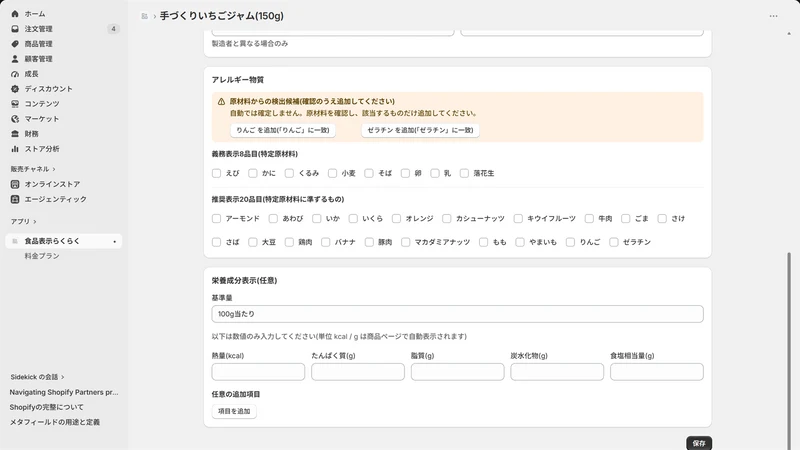Expand Sidekick の会話 section
800x450 pixels.
point(37,377)
